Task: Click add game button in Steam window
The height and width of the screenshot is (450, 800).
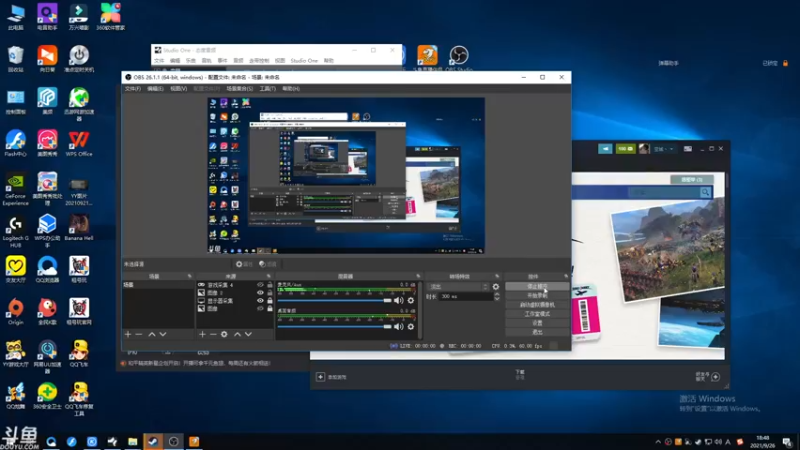Action: (332, 377)
